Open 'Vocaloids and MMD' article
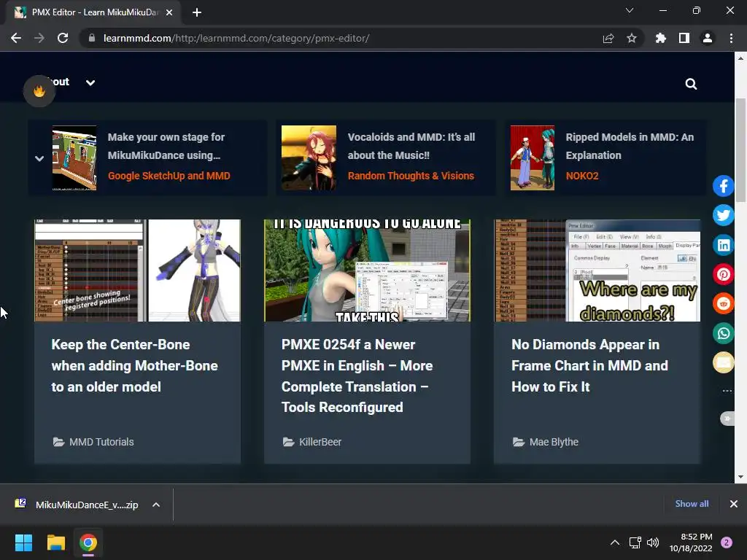 (x=411, y=146)
